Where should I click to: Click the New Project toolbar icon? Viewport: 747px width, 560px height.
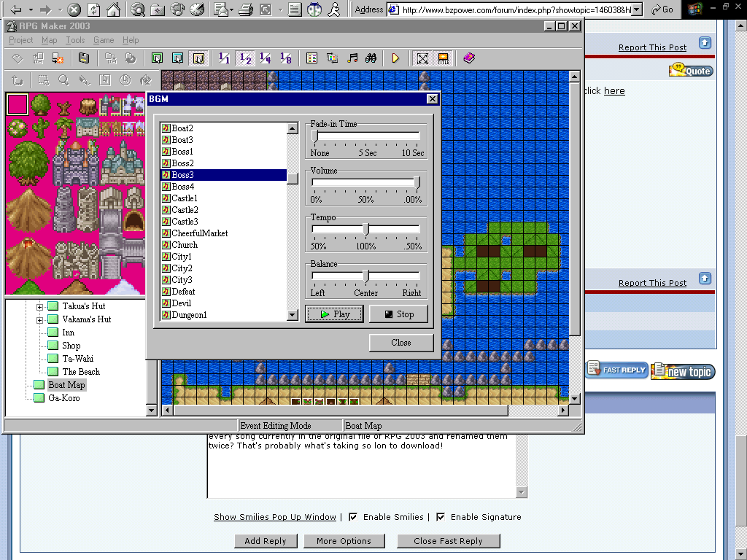(18, 58)
